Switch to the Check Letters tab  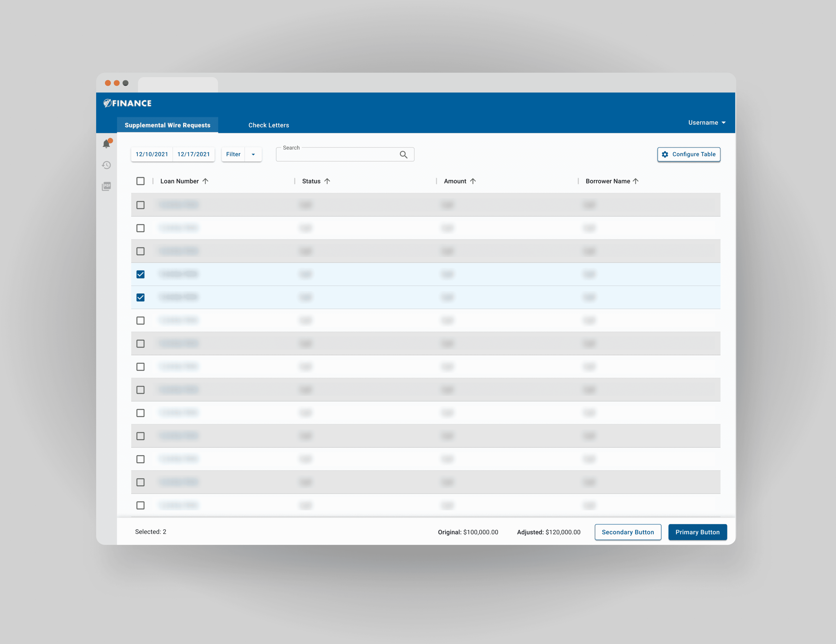coord(268,125)
